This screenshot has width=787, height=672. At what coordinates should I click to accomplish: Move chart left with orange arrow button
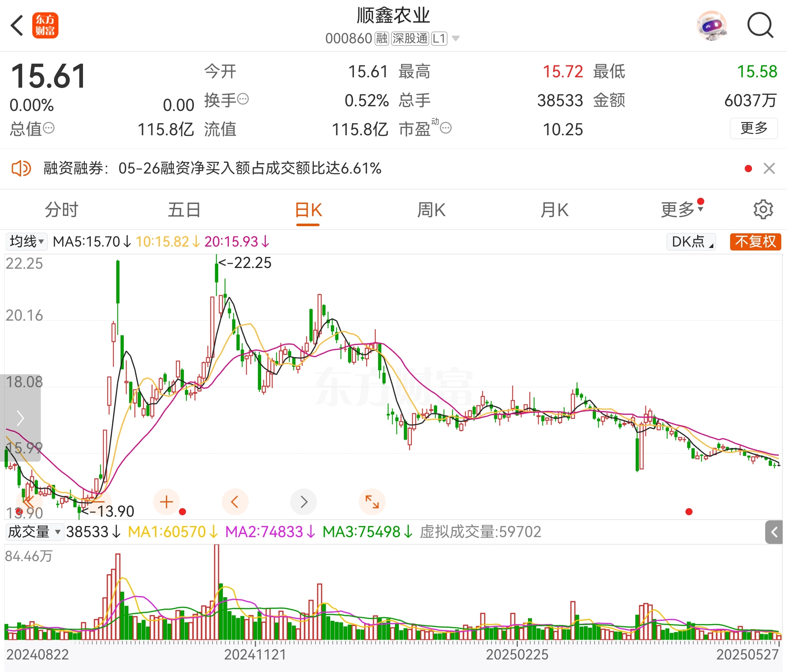click(235, 502)
